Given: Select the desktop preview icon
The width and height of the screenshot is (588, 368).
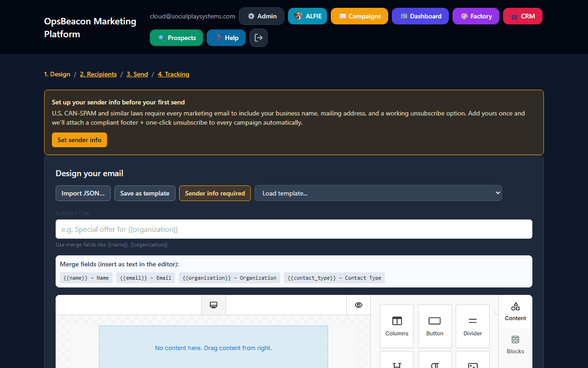Looking at the screenshot, I should (214, 305).
